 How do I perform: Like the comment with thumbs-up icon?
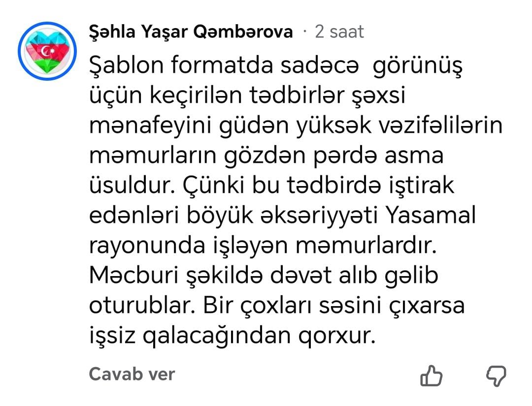pos(432,376)
